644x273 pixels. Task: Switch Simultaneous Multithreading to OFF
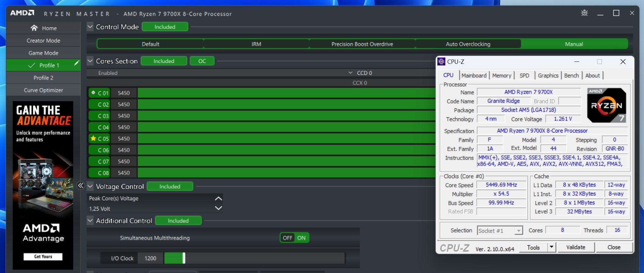pyautogui.click(x=287, y=238)
